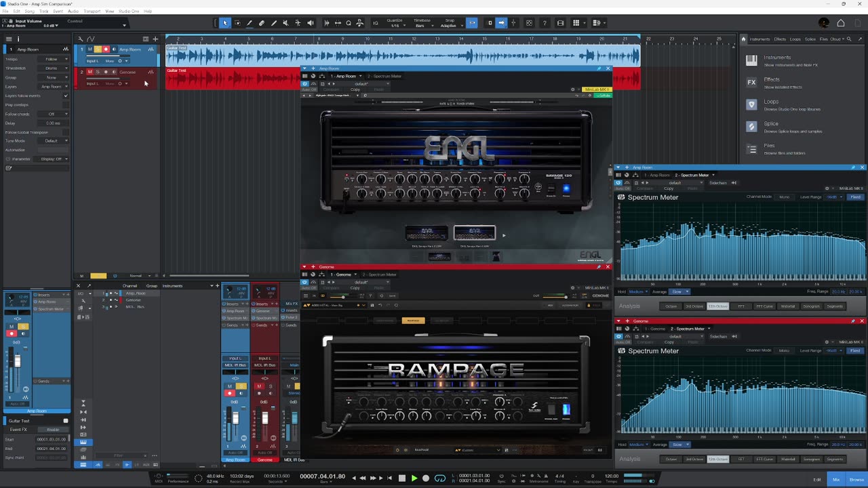Record-arm the Amp Room track in arrangement
This screenshot has height=488, width=868.
point(106,49)
